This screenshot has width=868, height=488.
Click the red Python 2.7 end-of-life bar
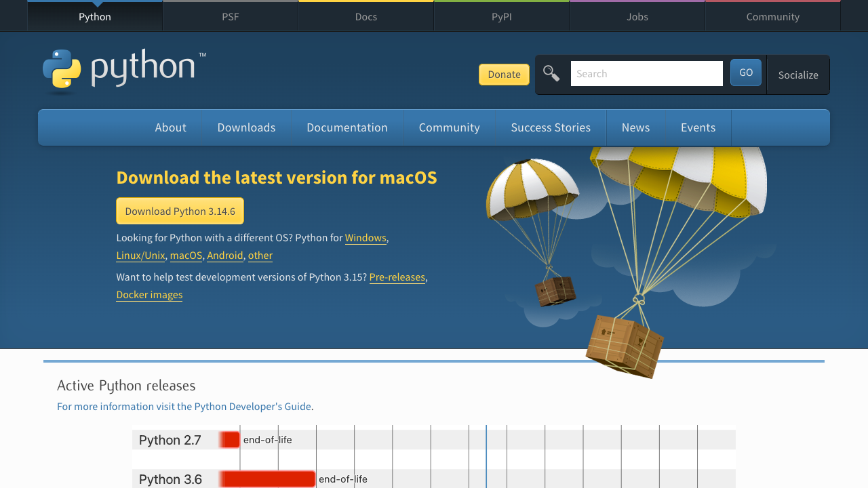[230, 440]
